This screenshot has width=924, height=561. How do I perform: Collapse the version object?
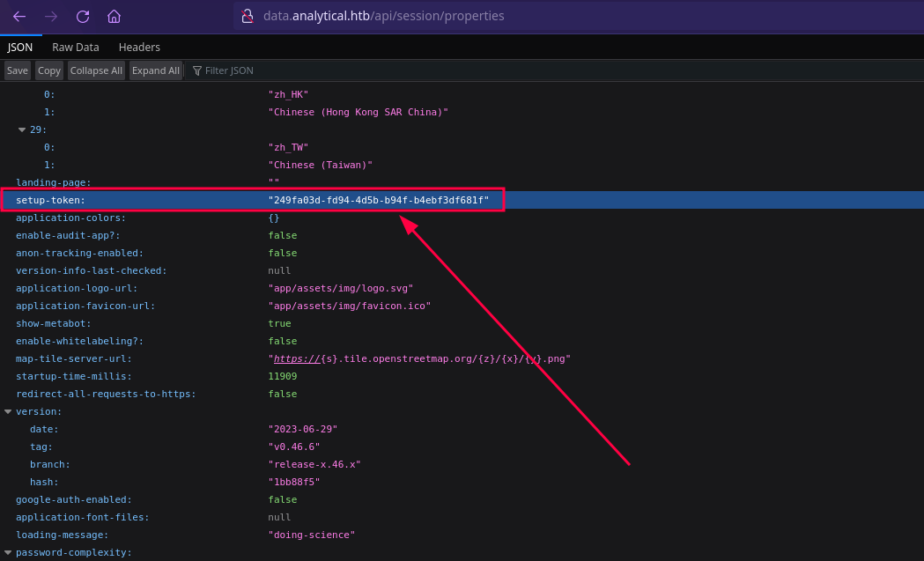coord(8,411)
